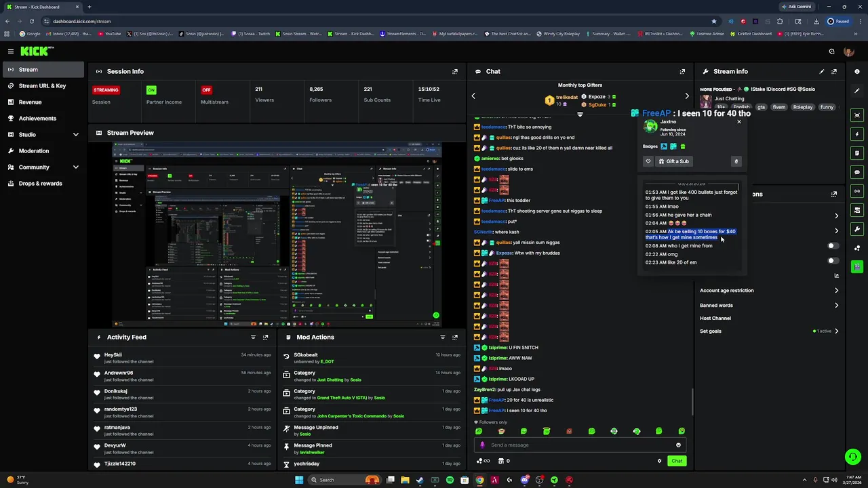The width and height of the screenshot is (868, 488).
Task: Pop out the Chat panel
Action: click(x=682, y=71)
